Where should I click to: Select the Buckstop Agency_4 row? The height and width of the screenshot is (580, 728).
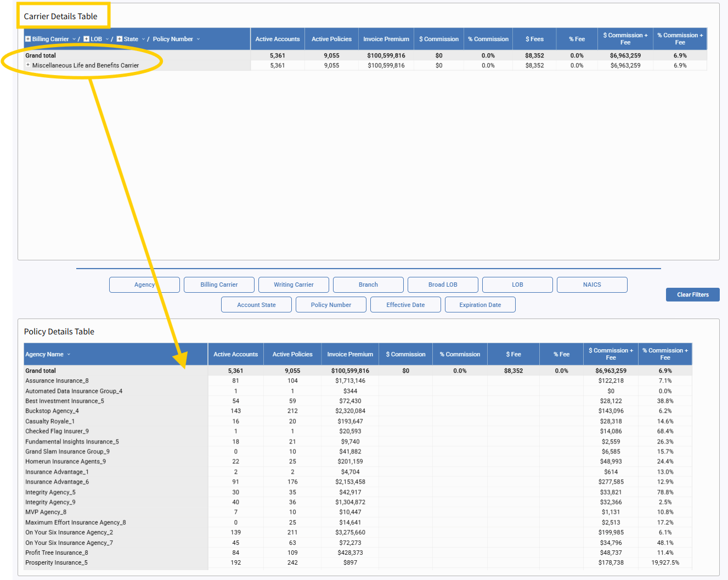click(x=52, y=411)
